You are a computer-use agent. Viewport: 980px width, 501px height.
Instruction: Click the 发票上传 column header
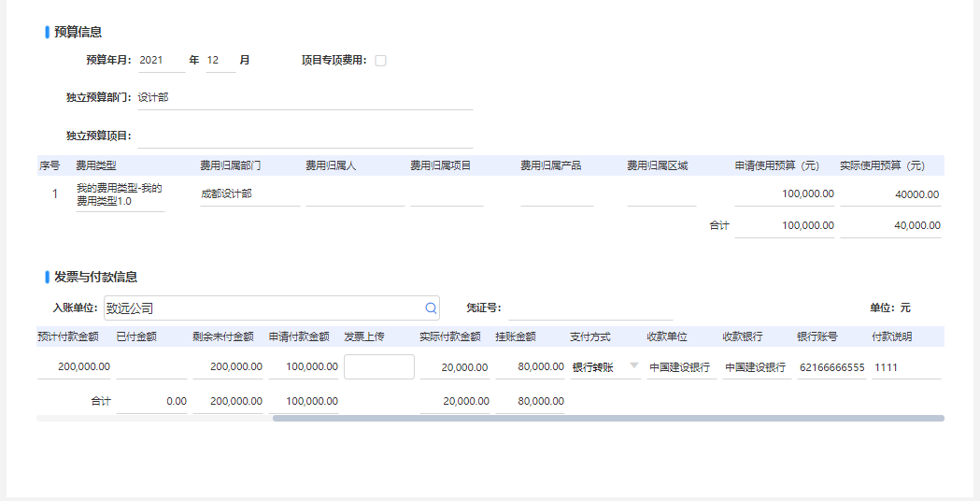[363, 336]
